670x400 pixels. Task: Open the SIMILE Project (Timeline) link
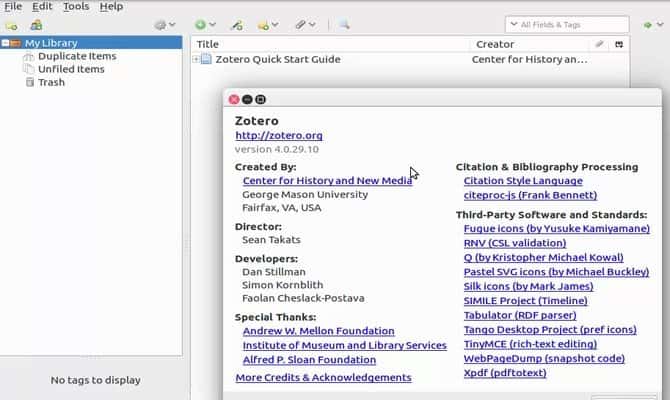526,301
